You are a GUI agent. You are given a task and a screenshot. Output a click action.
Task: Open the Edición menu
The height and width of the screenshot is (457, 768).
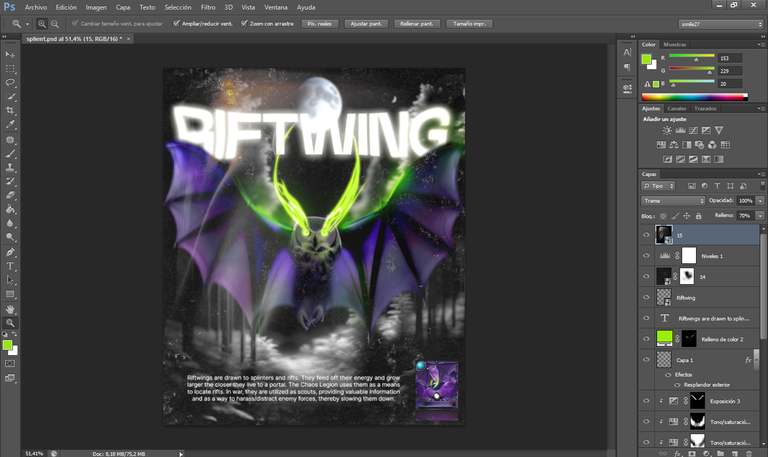coord(66,7)
